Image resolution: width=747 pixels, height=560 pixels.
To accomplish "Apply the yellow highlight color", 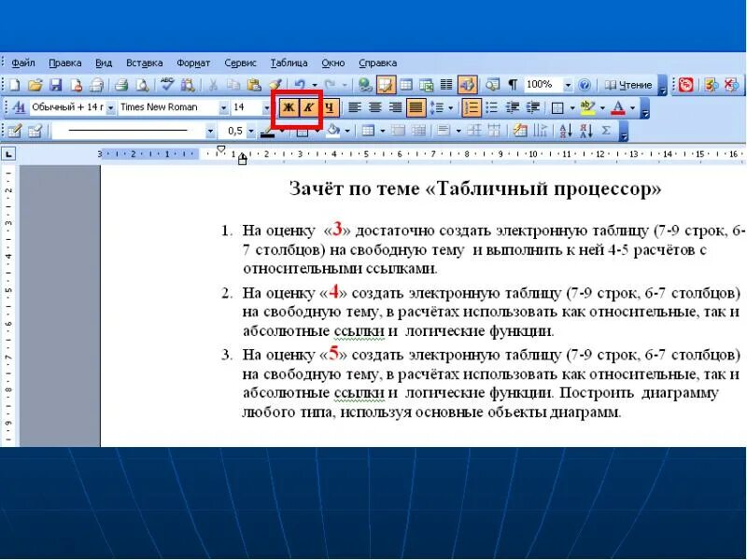I will tap(587, 108).
